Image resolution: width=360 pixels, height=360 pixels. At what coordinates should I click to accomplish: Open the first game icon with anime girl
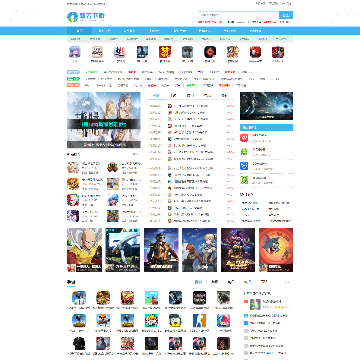[74, 52]
